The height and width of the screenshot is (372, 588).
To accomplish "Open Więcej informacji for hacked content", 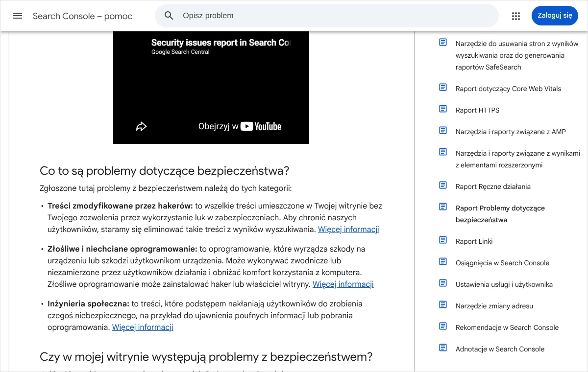I will pos(348,229).
